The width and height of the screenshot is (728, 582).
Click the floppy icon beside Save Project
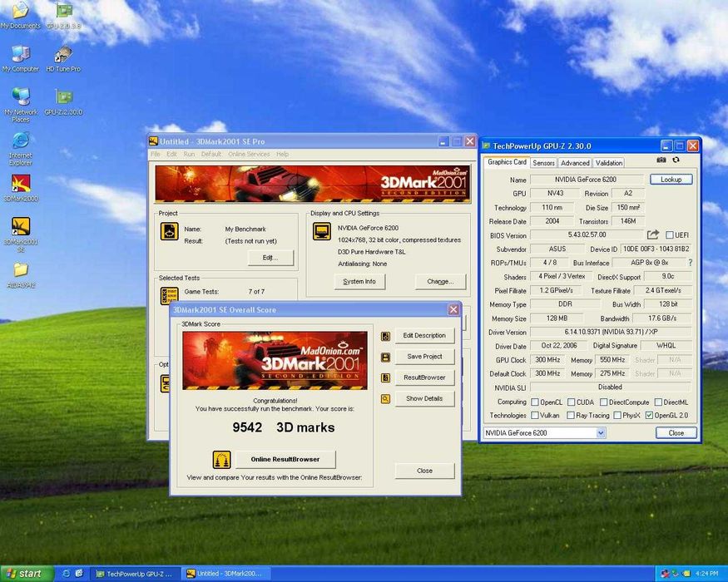tap(385, 357)
